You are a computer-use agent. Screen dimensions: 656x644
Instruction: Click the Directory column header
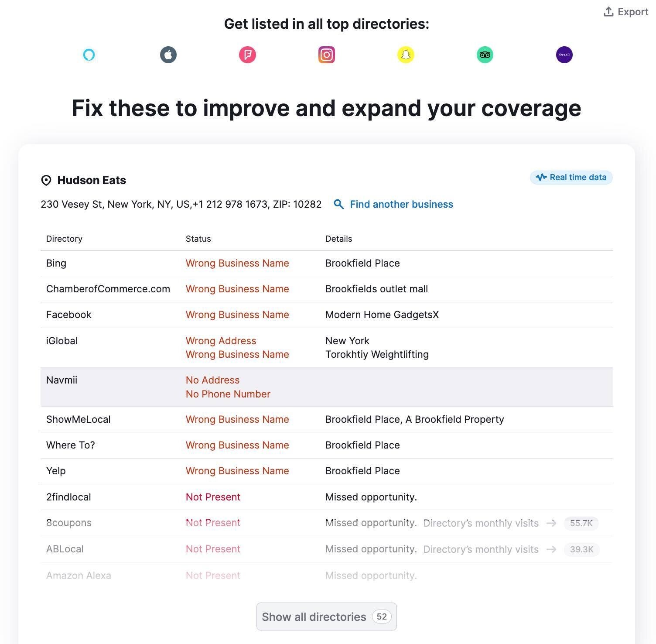click(64, 238)
